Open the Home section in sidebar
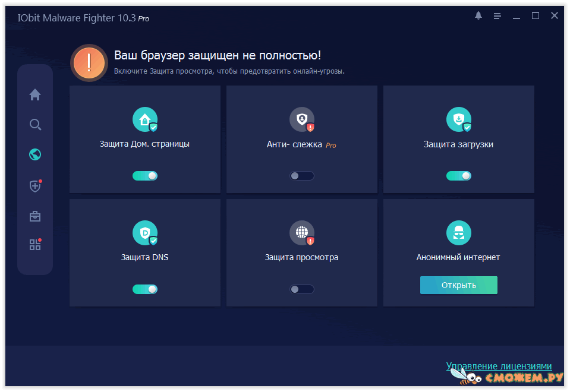570x392 pixels. point(35,94)
